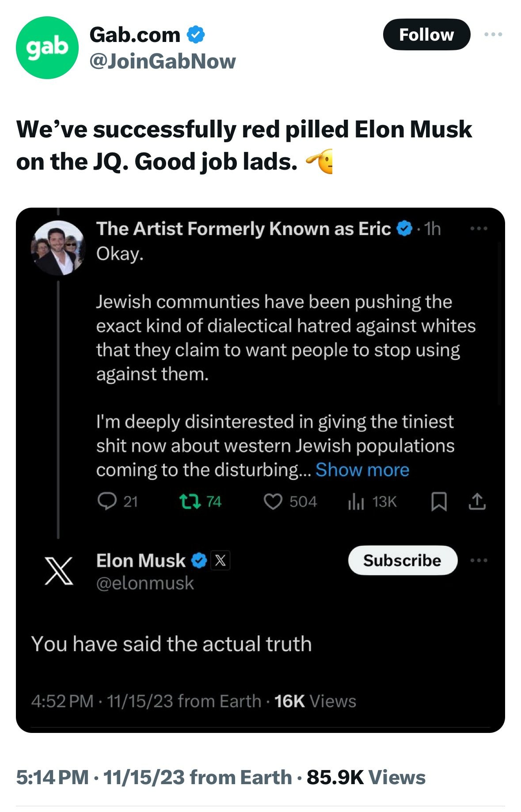Click the blue verified badge beside Gab.com
The height and width of the screenshot is (812, 521).
pos(196,34)
